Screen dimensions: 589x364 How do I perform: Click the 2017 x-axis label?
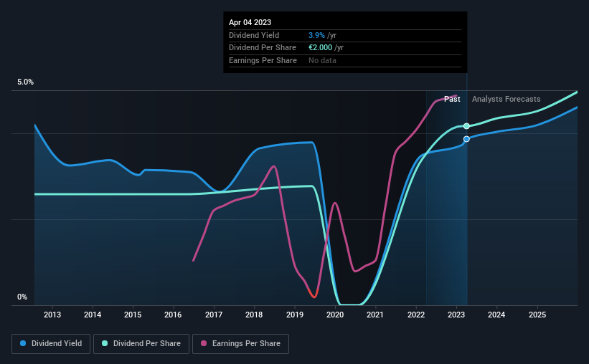coord(214,315)
